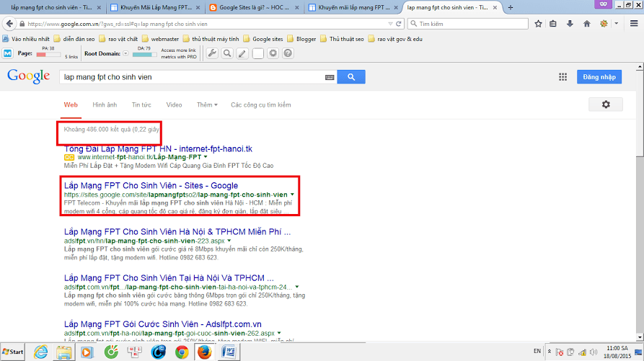Expand the arrow beside the goi-cuoc-sinh-vien-262.aspx URL

click(x=279, y=333)
